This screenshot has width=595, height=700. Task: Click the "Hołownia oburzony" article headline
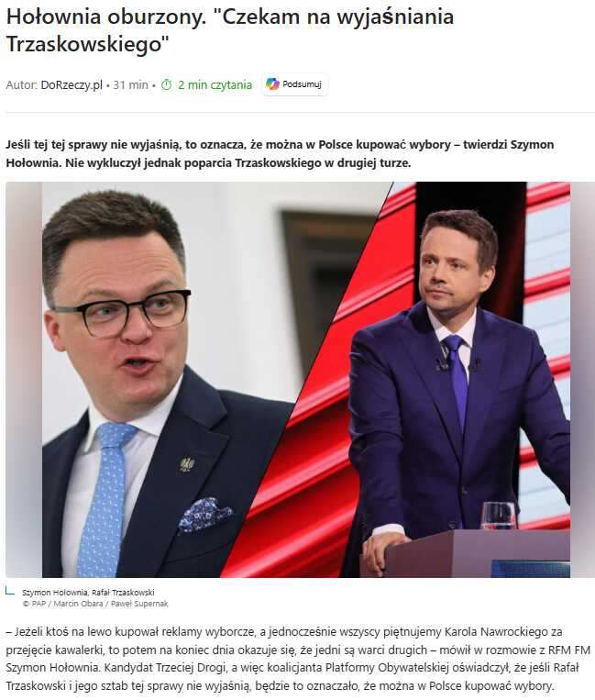pos(230,30)
